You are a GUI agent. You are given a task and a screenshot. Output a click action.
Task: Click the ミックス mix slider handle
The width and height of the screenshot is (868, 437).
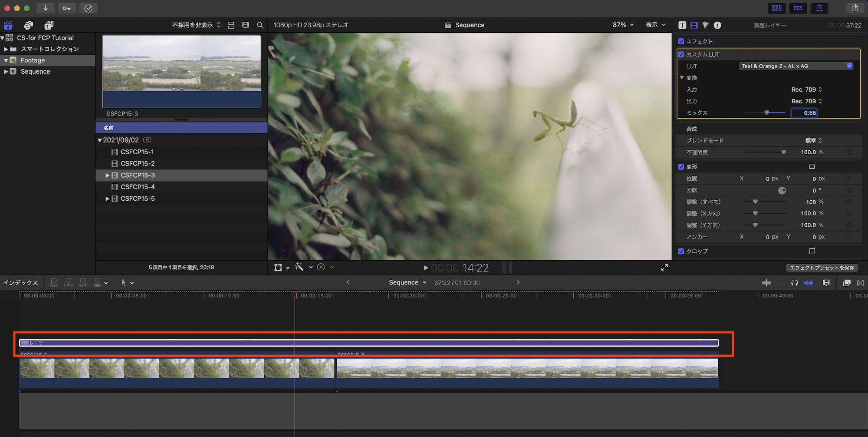click(x=766, y=113)
